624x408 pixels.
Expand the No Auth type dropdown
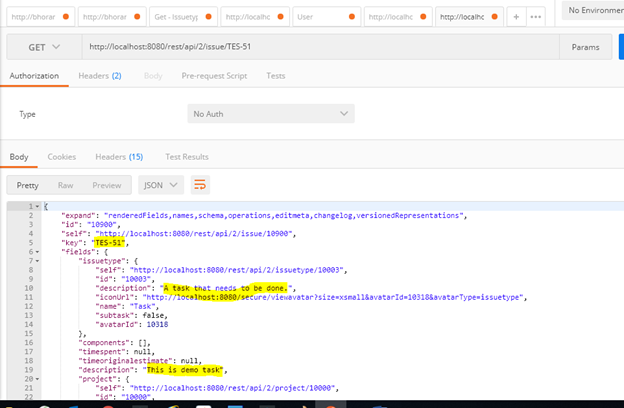click(271, 114)
